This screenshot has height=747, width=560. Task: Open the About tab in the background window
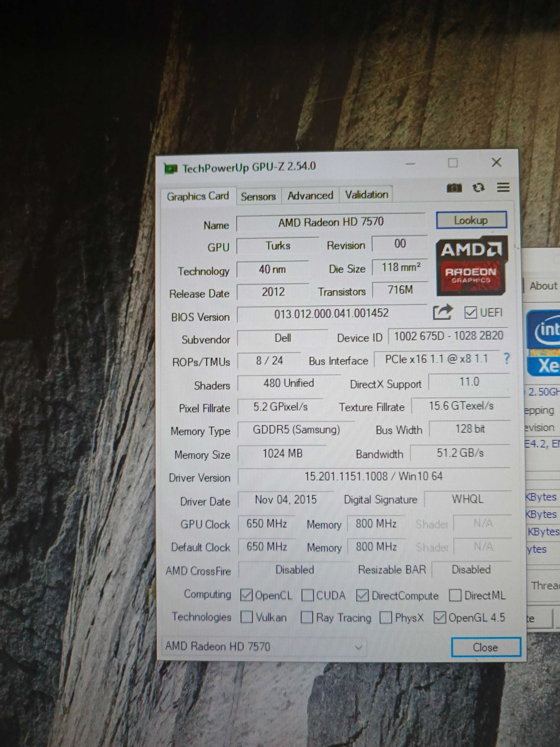(543, 286)
